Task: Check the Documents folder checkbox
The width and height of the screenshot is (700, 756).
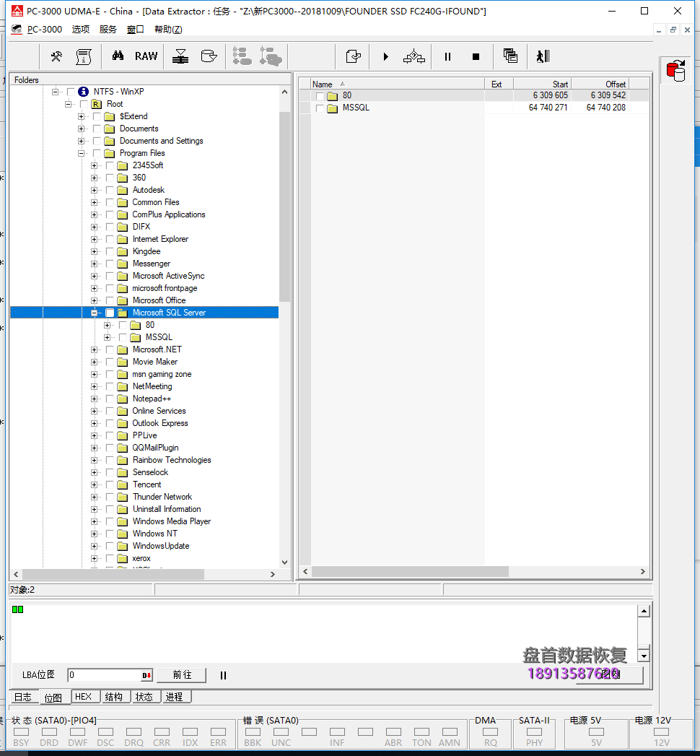Action: pos(97,129)
